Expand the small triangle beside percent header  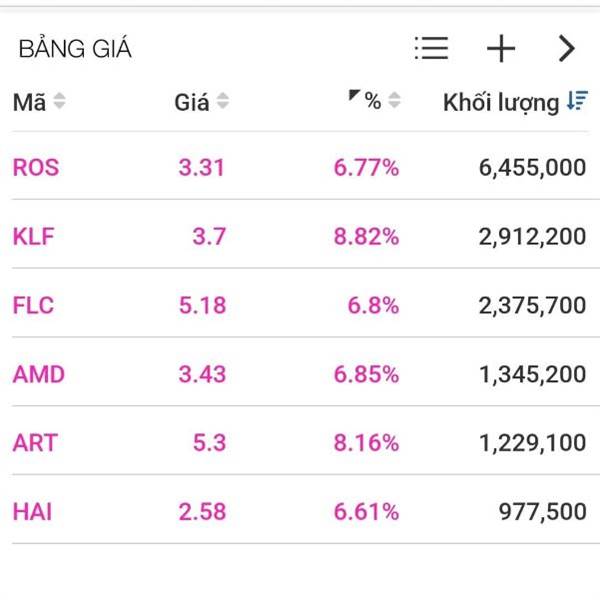[x=353, y=96]
